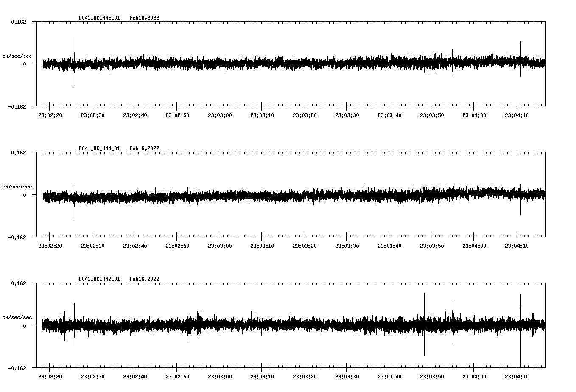Image resolution: width=576 pixels, height=392 pixels.
Task: Select the 23:03:50 tick label under HNN plot
Action: point(432,246)
